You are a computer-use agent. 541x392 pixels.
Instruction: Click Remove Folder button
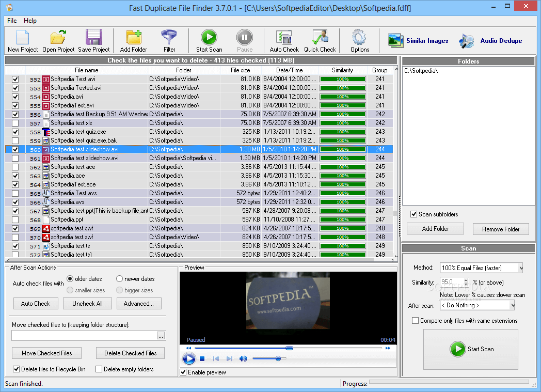coord(501,229)
